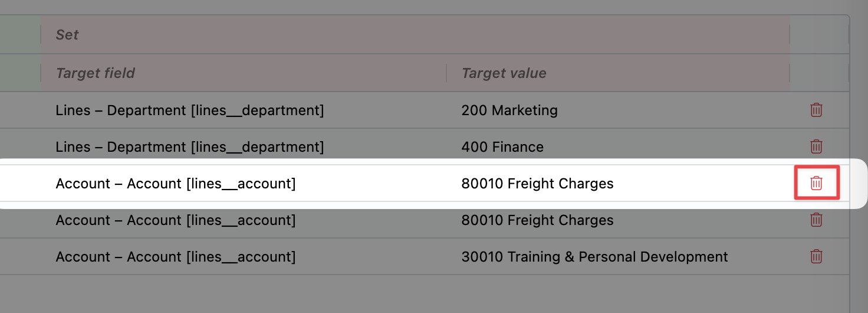Open the 30010 Training & Personal Development value
This screenshot has height=313, width=868.
tap(594, 257)
